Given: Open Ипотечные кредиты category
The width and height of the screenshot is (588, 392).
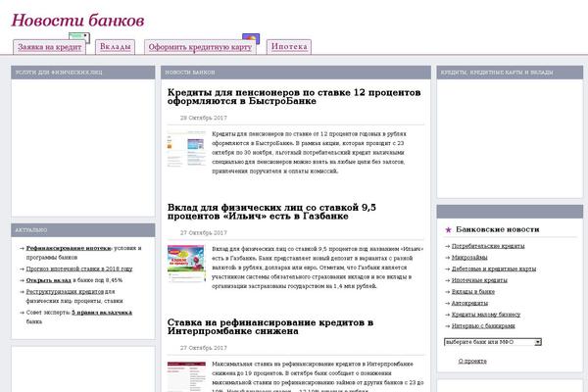Looking at the screenshot, I should [x=479, y=280].
